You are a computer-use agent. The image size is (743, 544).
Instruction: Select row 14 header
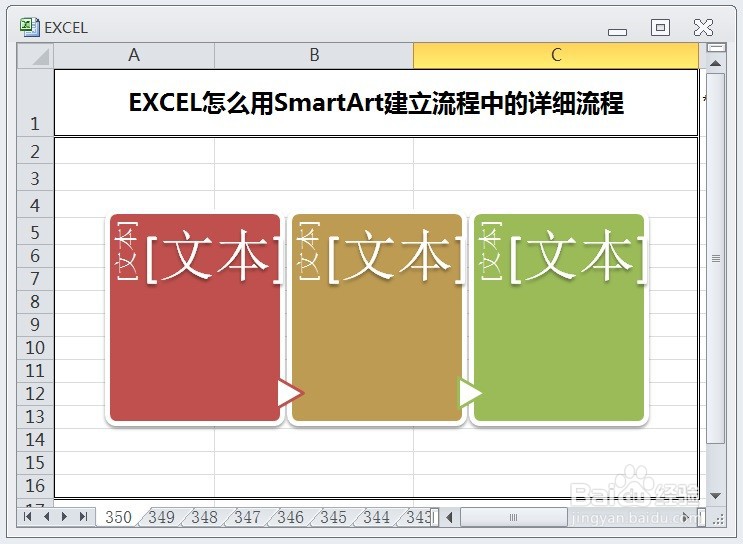[x=36, y=440]
